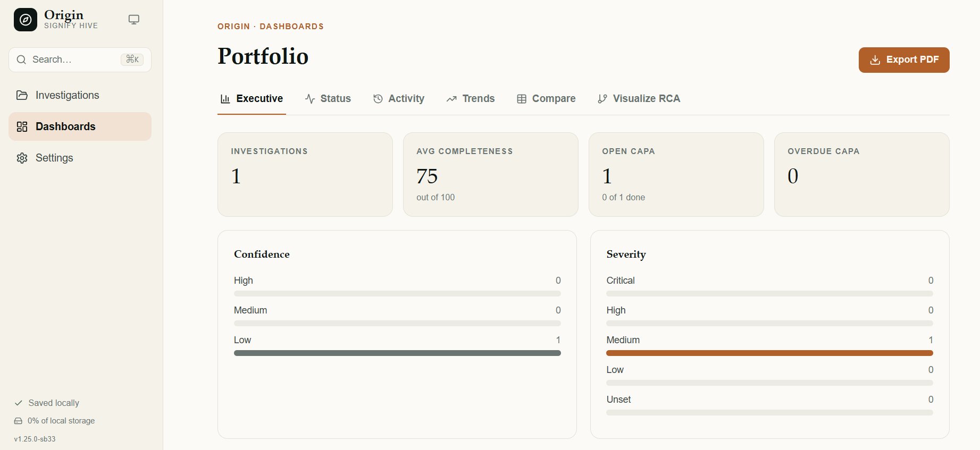
Task: Click the Confidence Medium bar
Action: 397,324
